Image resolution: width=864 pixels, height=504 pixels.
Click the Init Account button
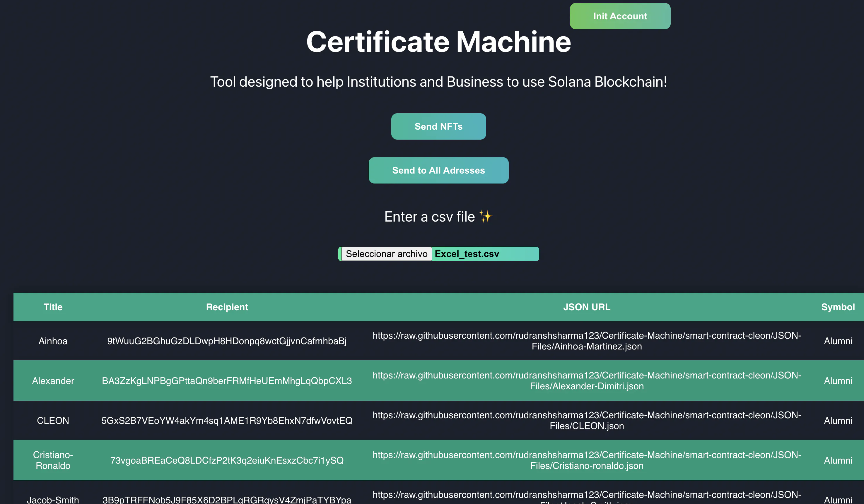(620, 16)
